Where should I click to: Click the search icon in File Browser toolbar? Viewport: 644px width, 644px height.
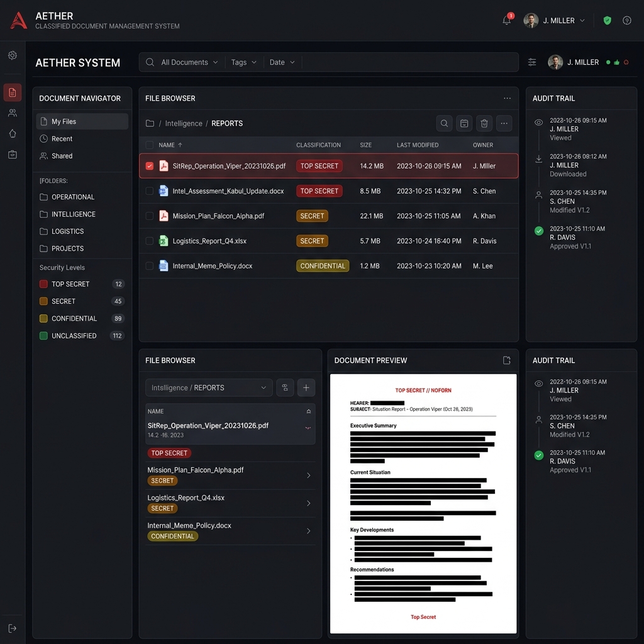pyautogui.click(x=444, y=123)
